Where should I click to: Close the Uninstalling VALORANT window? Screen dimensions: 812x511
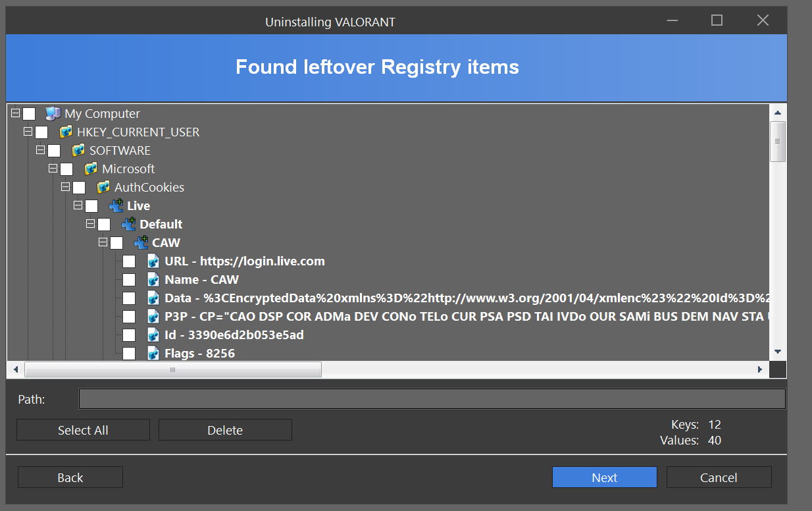[x=763, y=20]
